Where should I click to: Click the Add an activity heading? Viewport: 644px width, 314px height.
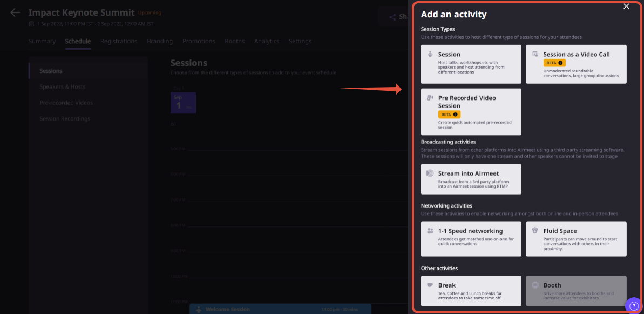click(x=453, y=15)
